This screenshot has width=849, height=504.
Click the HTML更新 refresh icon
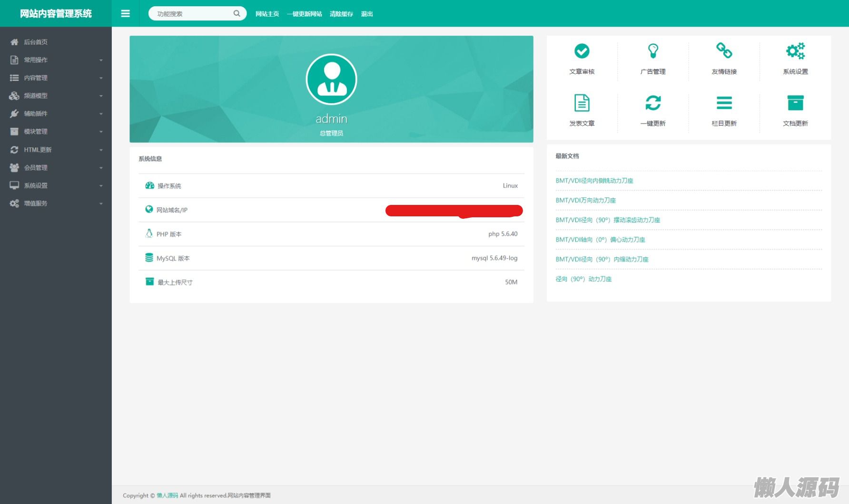pyautogui.click(x=14, y=150)
